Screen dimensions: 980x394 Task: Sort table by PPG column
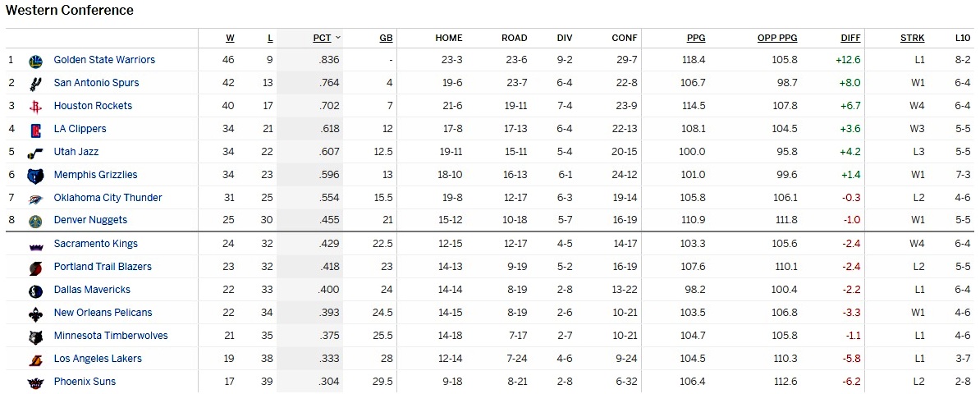point(696,38)
